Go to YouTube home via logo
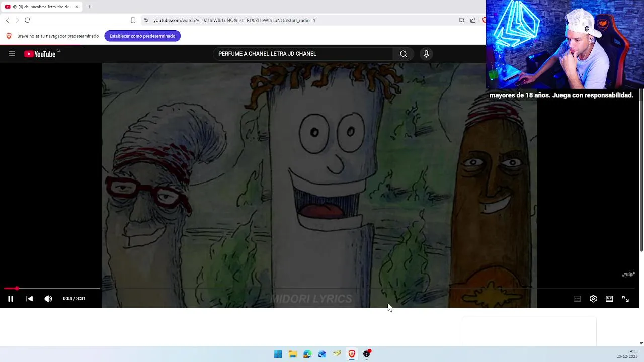This screenshot has width=644, height=362. click(x=40, y=54)
